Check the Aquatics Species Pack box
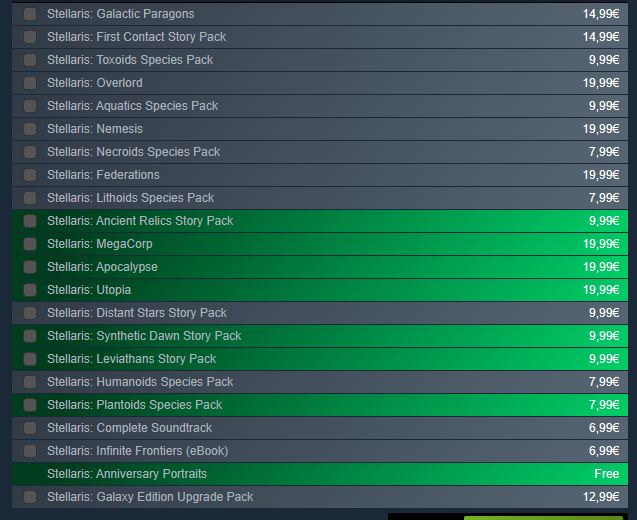637x520 pixels. click(x=30, y=106)
